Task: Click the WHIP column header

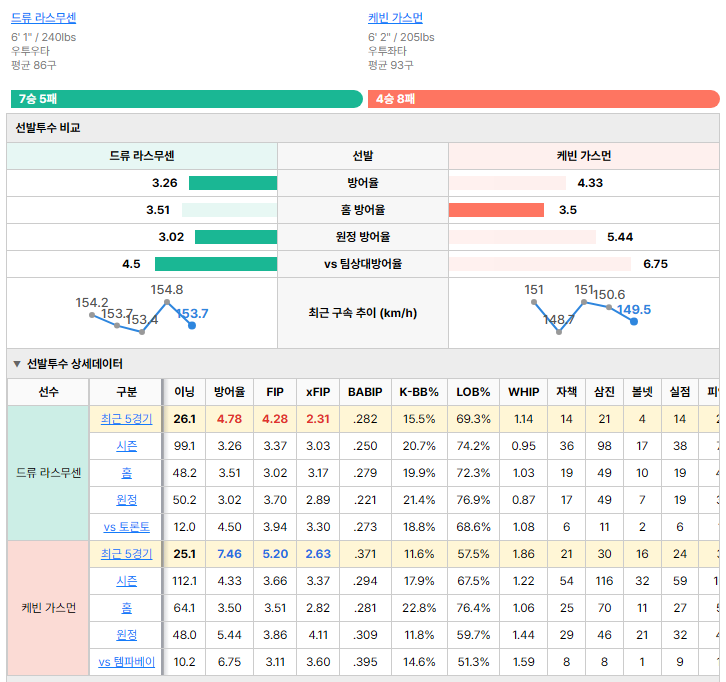Action: coord(524,392)
